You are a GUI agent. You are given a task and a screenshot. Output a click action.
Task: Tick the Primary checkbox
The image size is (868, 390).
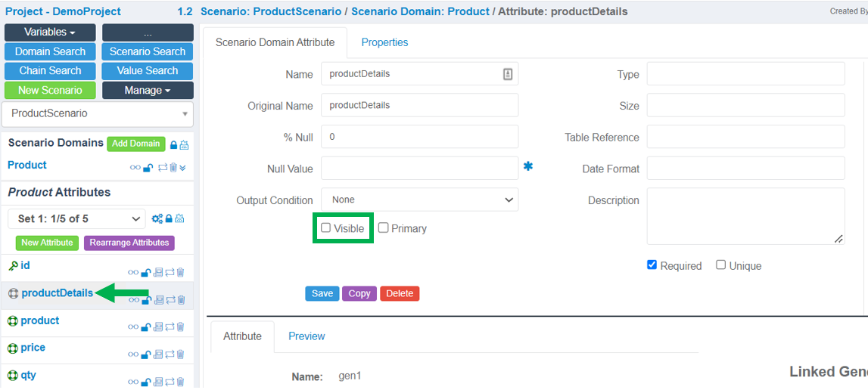point(383,227)
